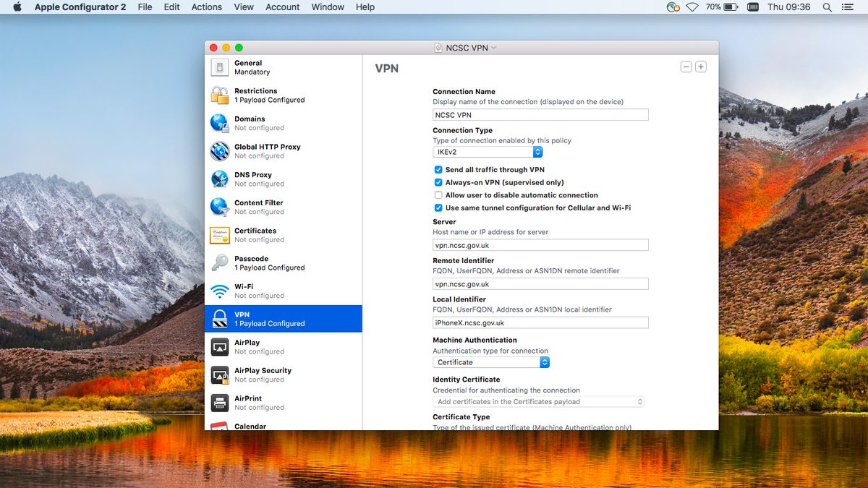Viewport: 868px width, 488px height.
Task: Click the Server host name field
Action: (x=540, y=245)
